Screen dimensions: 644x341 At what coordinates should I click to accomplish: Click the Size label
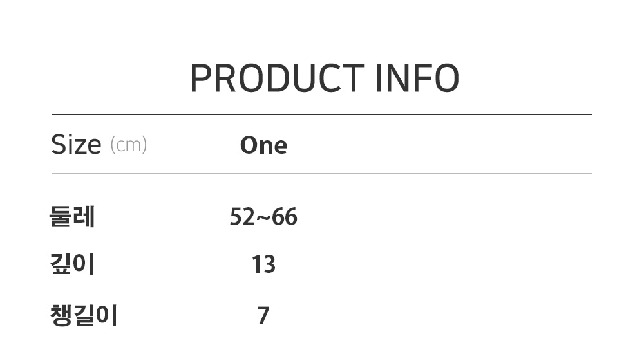point(76,145)
